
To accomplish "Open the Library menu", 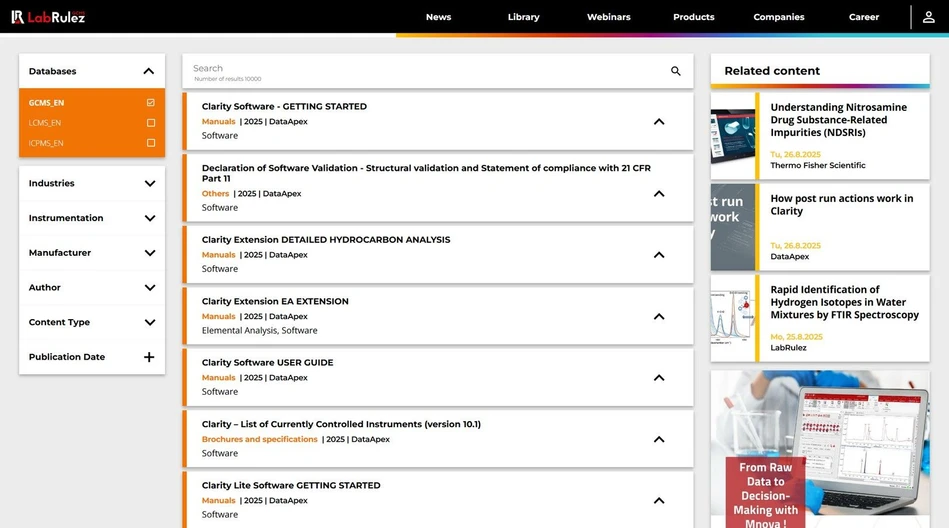I will (524, 17).
